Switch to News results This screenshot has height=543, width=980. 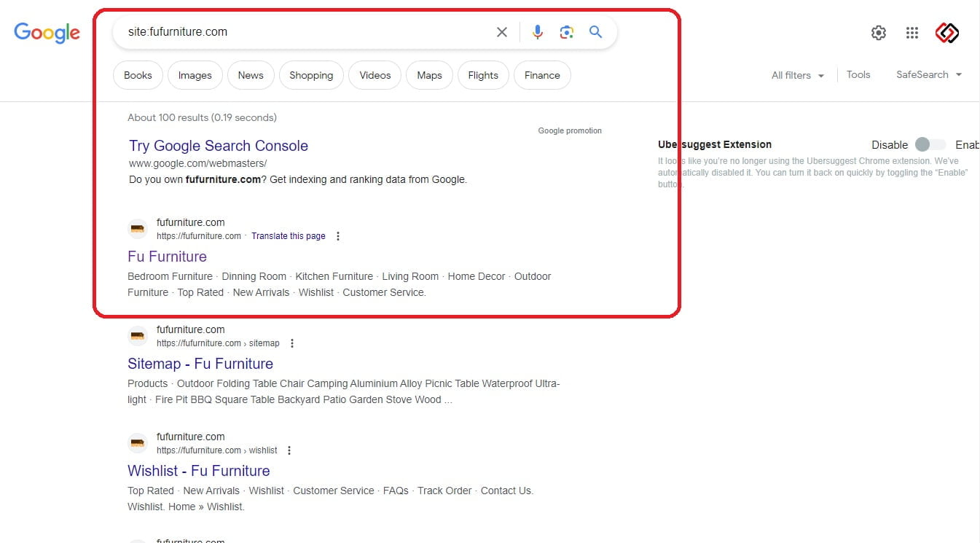tap(251, 75)
